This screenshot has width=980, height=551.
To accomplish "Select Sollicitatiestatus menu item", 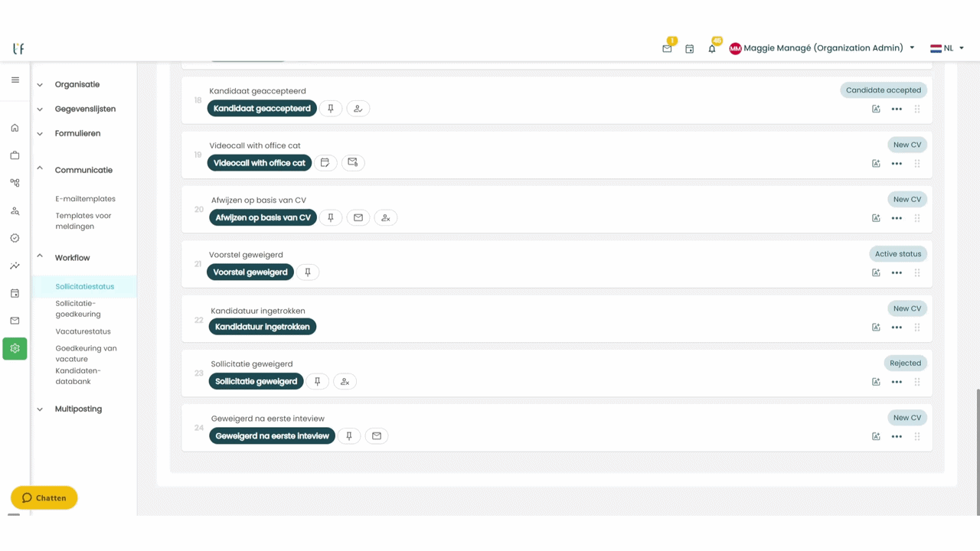I will (85, 287).
